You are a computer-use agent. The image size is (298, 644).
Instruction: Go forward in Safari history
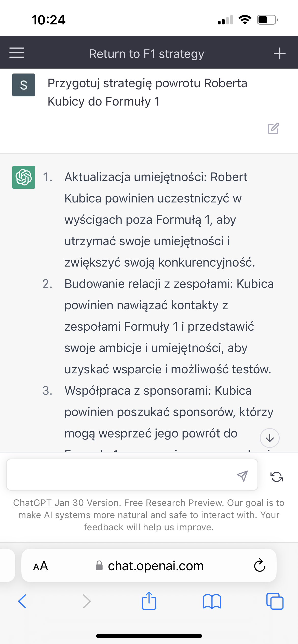click(x=87, y=602)
